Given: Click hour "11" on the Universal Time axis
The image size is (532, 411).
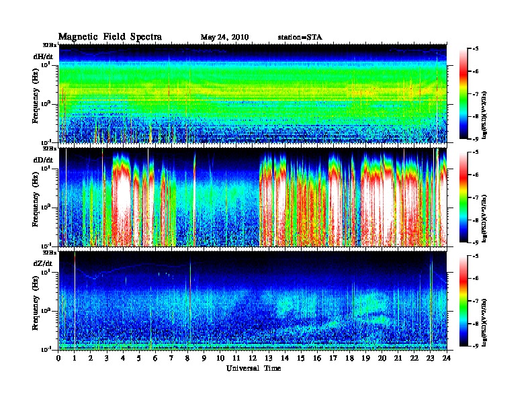Looking at the screenshot, I should (x=236, y=359).
